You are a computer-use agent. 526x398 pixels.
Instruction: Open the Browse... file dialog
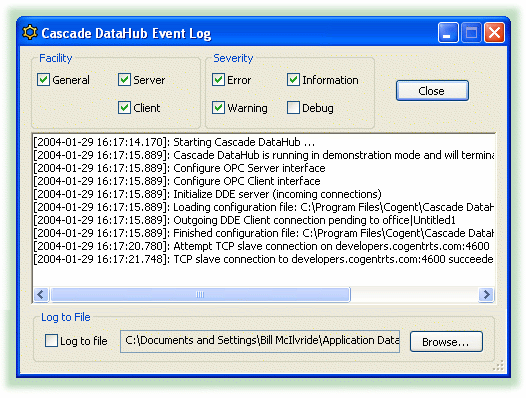click(446, 342)
